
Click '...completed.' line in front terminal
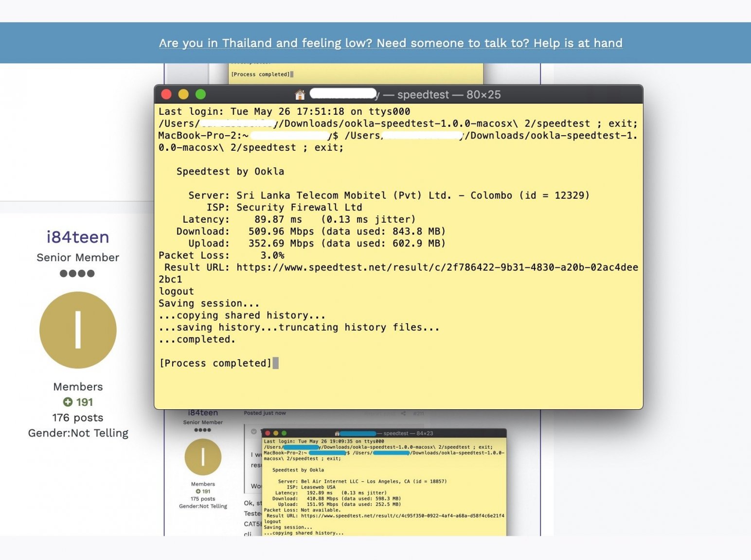[197, 339]
